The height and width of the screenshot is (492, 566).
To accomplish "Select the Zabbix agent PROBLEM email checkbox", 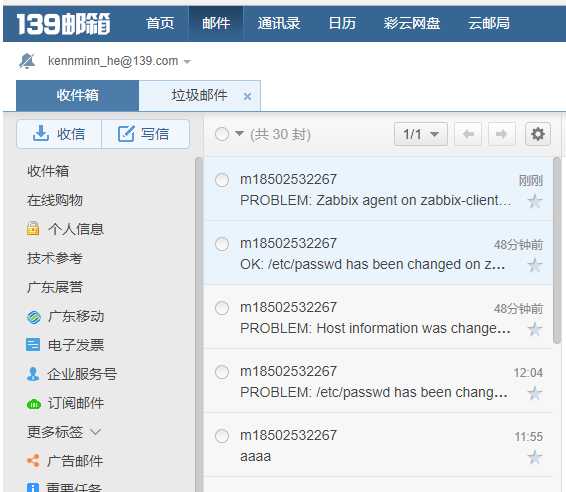I will (x=222, y=180).
